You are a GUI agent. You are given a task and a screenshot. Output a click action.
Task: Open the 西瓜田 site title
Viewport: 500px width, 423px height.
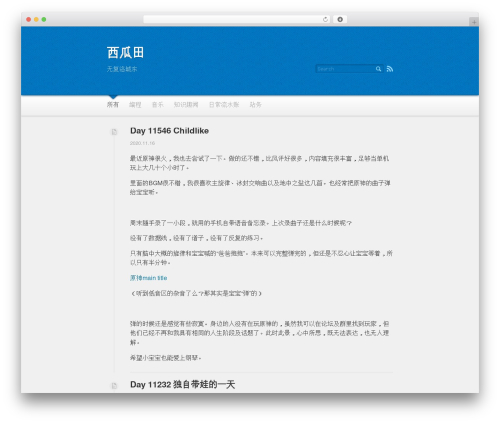point(125,53)
